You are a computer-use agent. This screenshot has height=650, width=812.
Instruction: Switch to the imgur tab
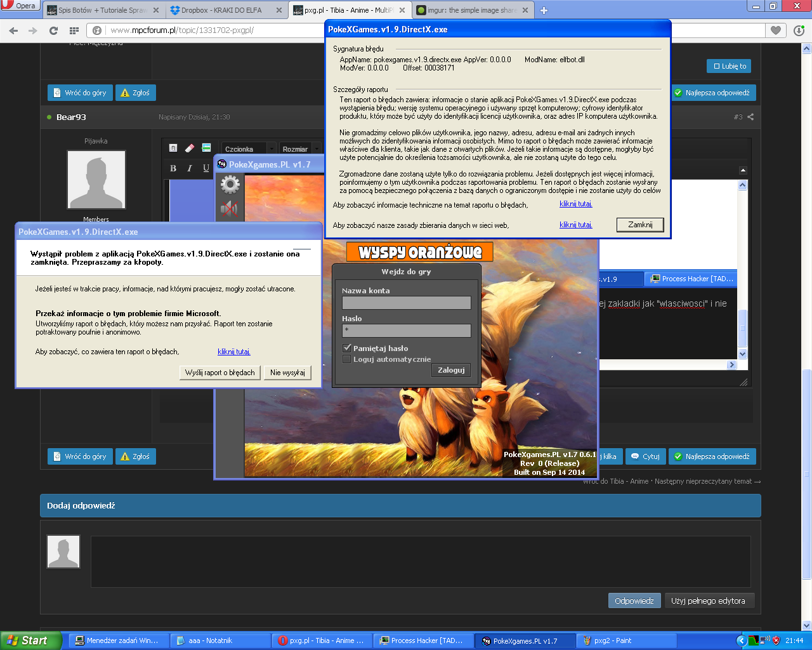(473, 10)
